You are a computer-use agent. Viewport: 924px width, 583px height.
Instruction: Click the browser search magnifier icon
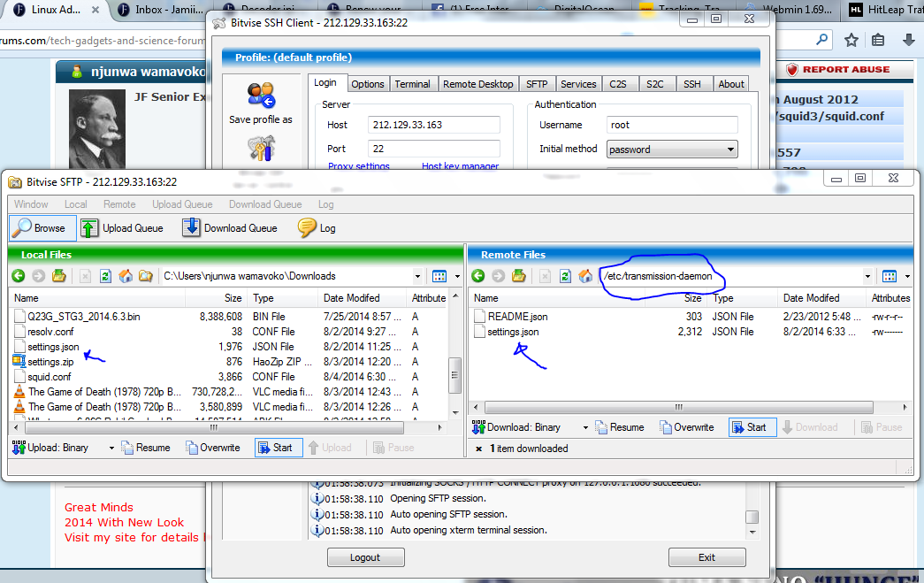(821, 40)
